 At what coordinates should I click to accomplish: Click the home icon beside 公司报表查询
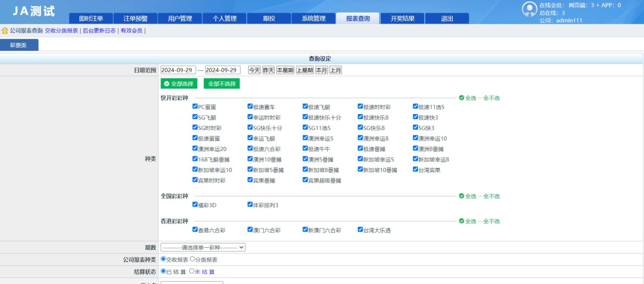[5, 31]
